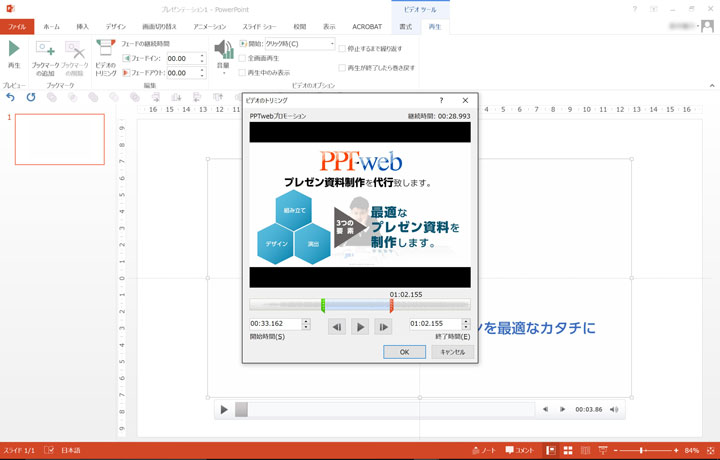Expand the 開始 start mode dropdown

[331, 44]
